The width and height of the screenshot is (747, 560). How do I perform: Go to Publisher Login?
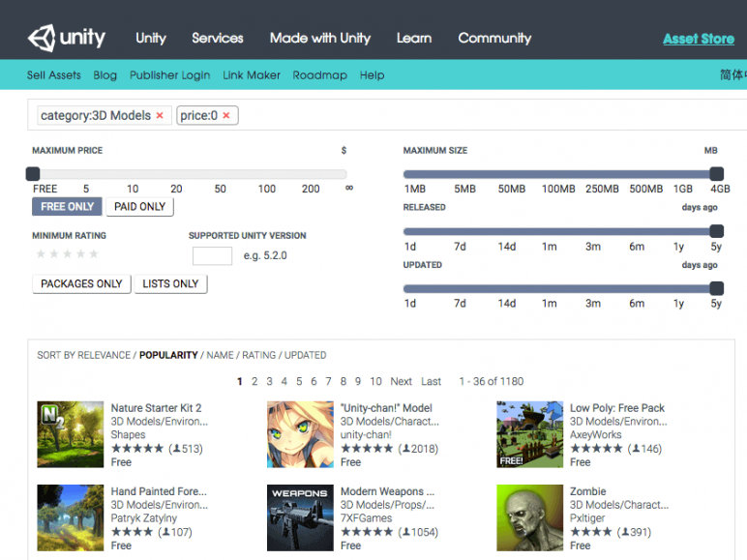click(170, 75)
